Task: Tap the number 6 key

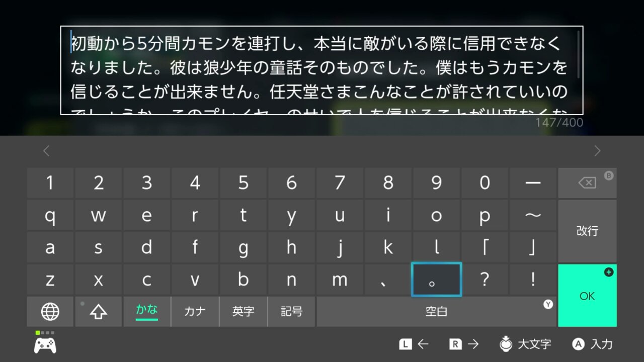Action: click(292, 183)
